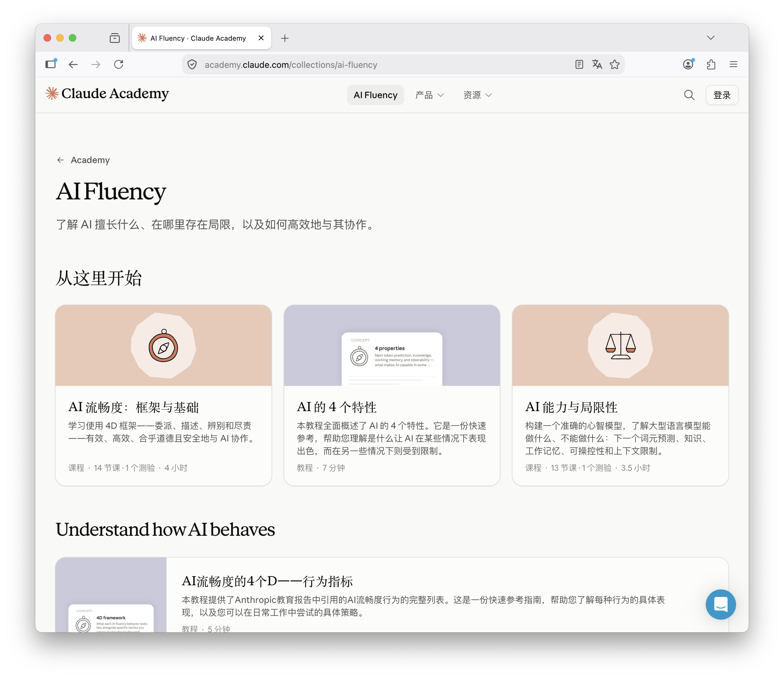Image resolution: width=784 pixels, height=679 pixels.
Task: Open the AI 流畅度：框架与基础 course title
Action: pos(133,407)
